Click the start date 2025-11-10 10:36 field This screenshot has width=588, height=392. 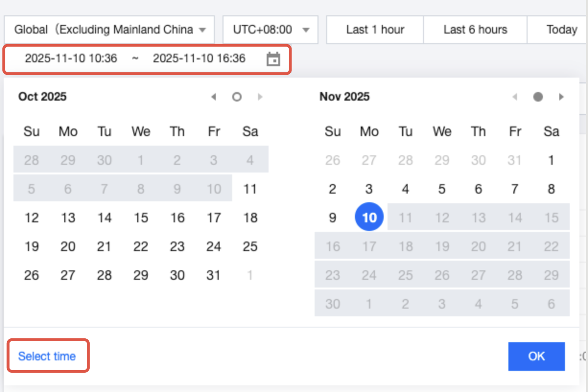point(71,58)
